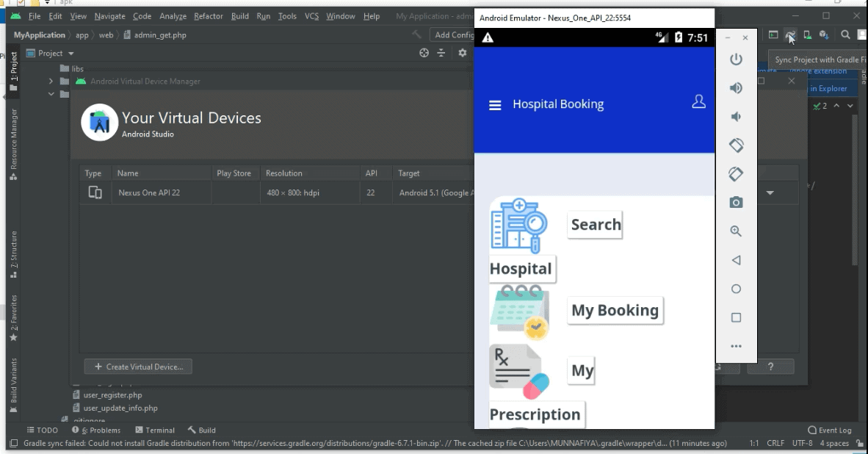868x454 pixels.
Task: Open My Booking in the Hospital app
Action: 615,310
